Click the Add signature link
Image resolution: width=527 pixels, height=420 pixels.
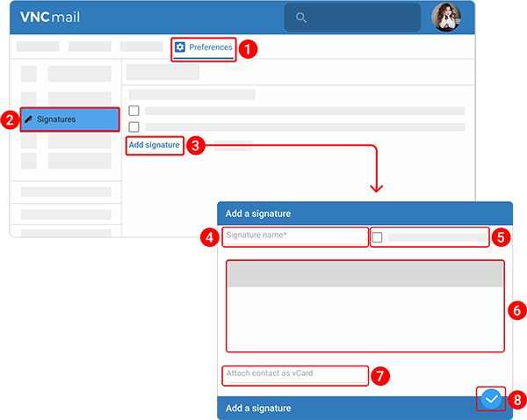[x=155, y=145]
